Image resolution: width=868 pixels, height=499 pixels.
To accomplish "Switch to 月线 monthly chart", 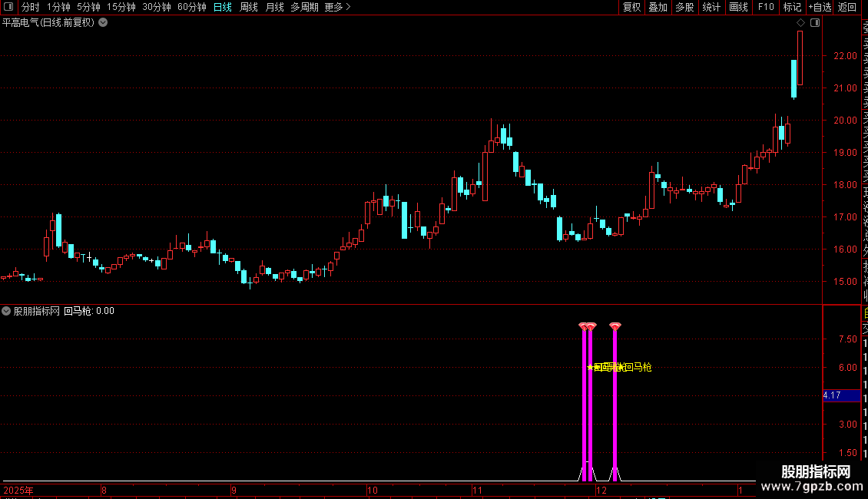I will pos(274,7).
